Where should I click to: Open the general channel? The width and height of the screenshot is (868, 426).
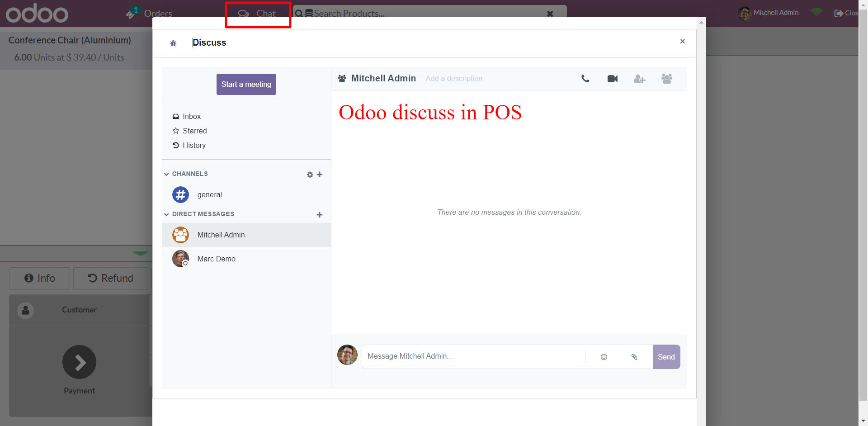click(246, 194)
